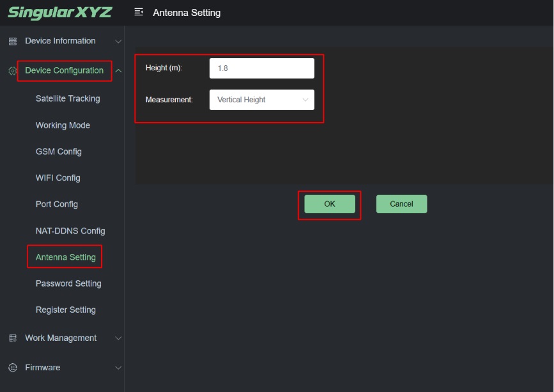
Task: Click the SingularXYZ logo
Action: 60,13
